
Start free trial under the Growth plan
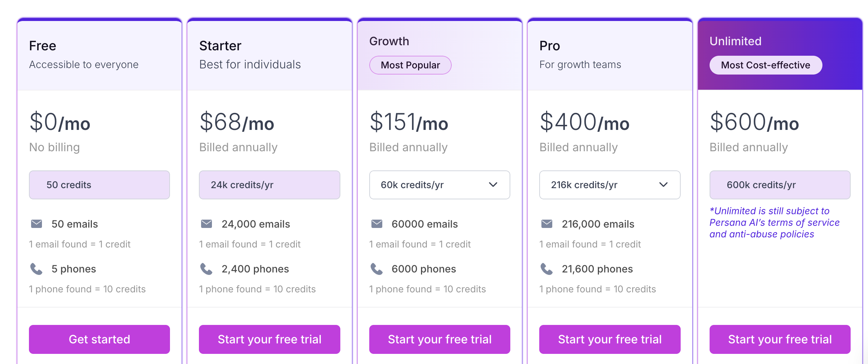440,339
